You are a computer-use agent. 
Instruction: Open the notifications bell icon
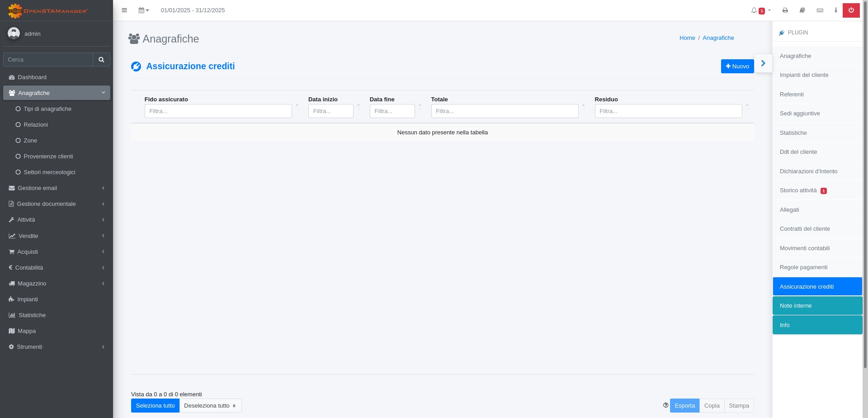click(x=754, y=10)
